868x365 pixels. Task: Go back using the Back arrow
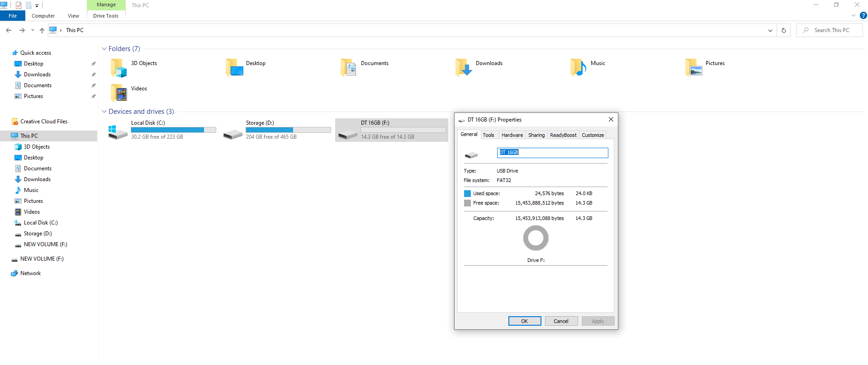coord(9,30)
